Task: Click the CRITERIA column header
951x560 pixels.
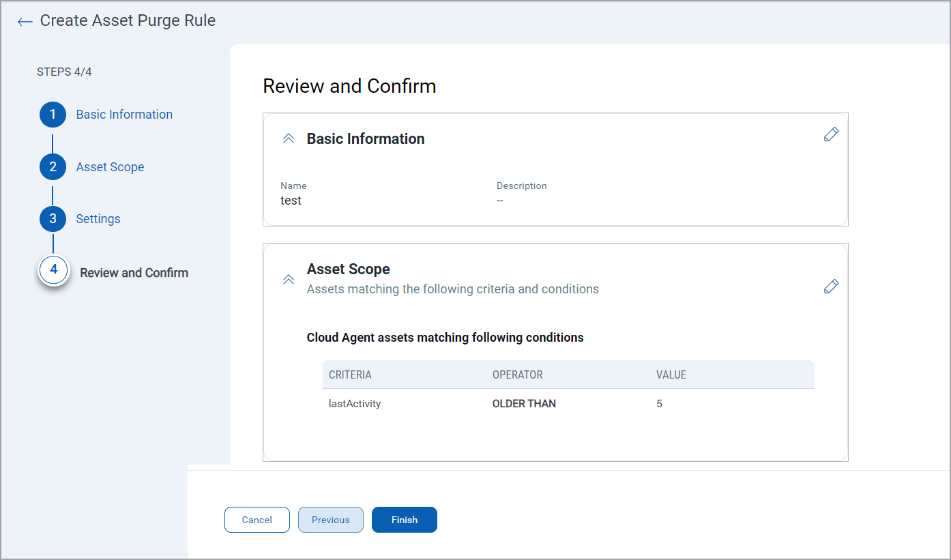Action: point(350,375)
